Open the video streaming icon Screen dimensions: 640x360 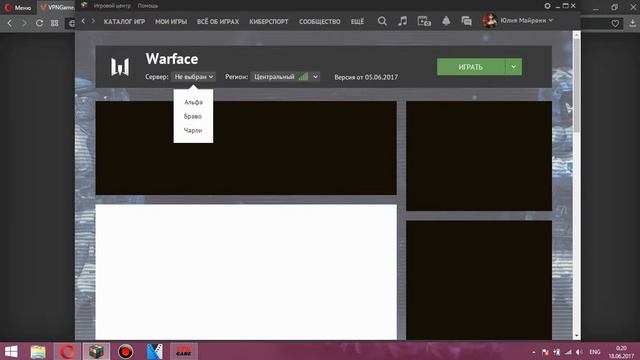coord(424,21)
